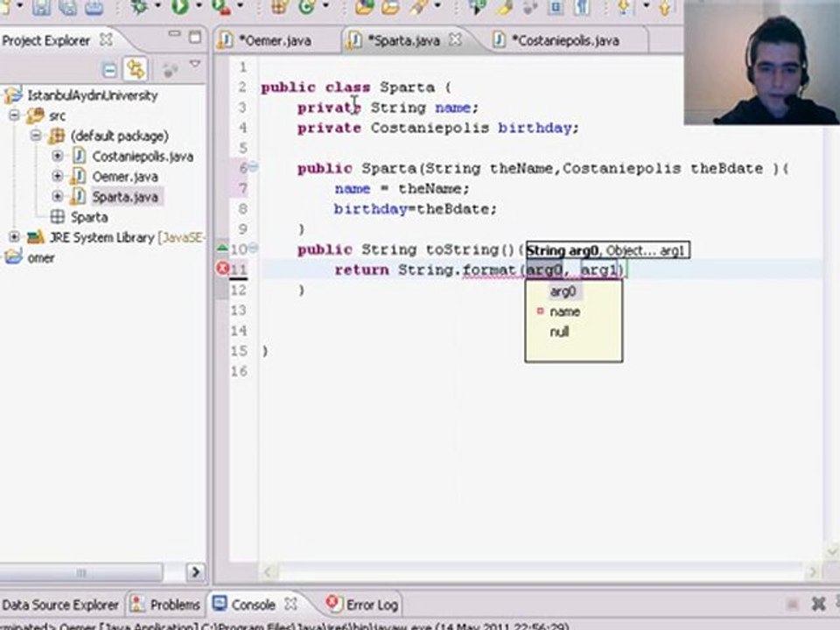Expand the JRE System Library node
840x630 pixels.
[15, 237]
